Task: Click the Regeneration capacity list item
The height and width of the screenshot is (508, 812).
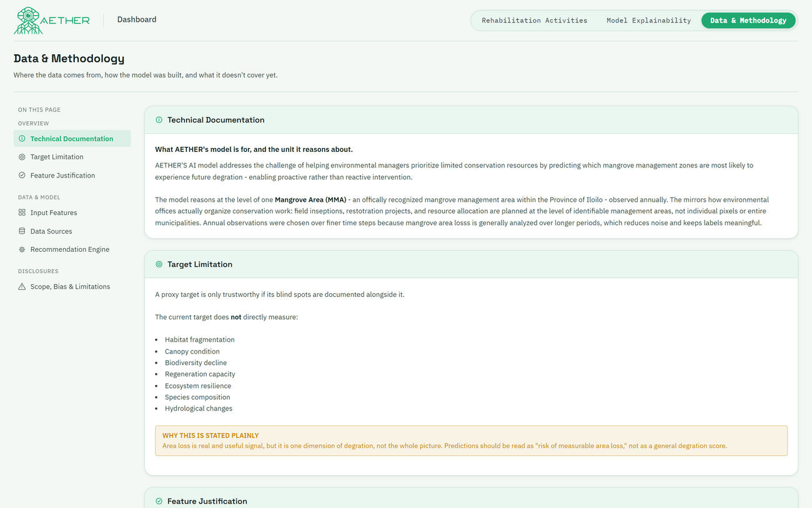Action: point(200,374)
